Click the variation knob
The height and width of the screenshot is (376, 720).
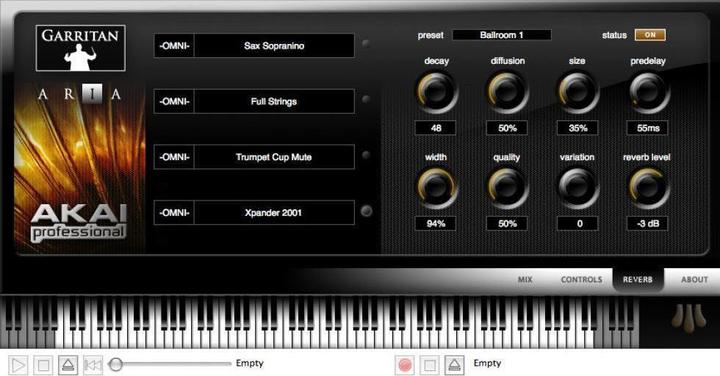[x=578, y=188]
